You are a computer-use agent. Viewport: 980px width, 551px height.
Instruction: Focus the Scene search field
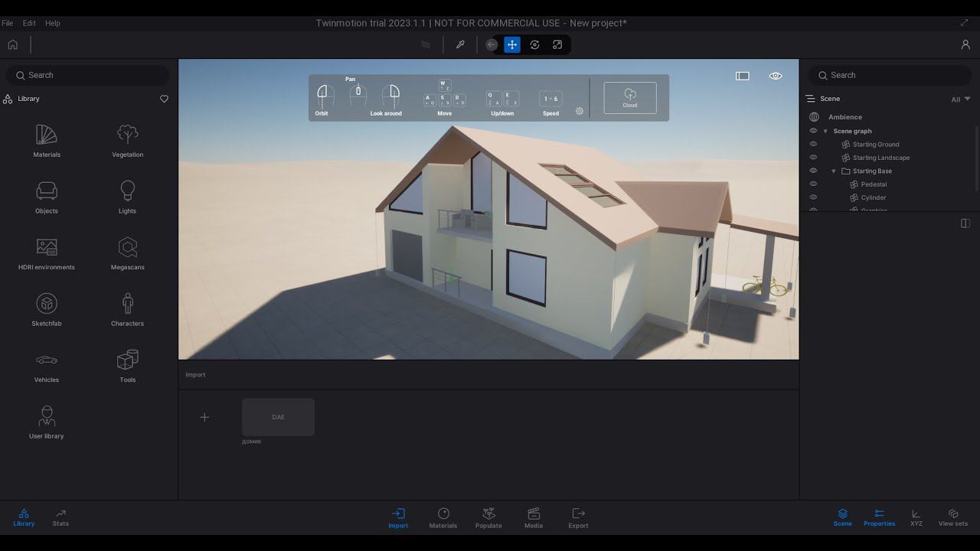point(890,75)
